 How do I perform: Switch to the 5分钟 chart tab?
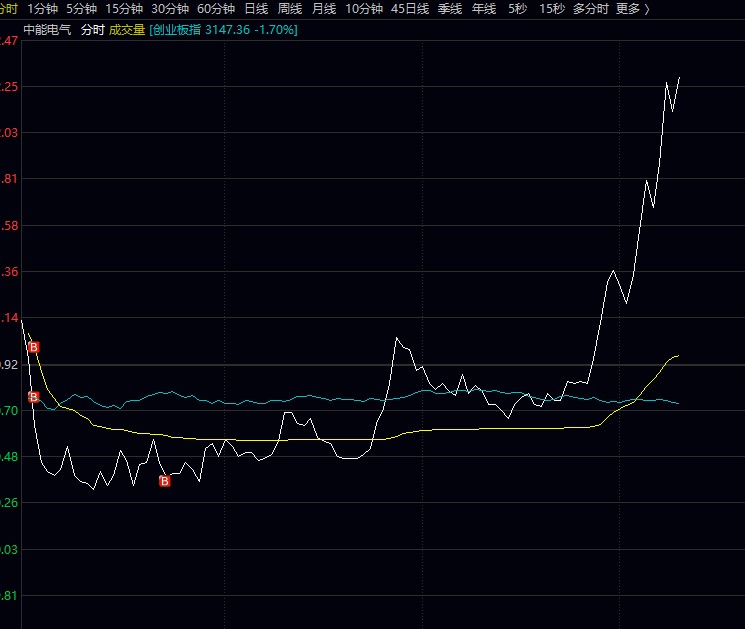pos(81,9)
